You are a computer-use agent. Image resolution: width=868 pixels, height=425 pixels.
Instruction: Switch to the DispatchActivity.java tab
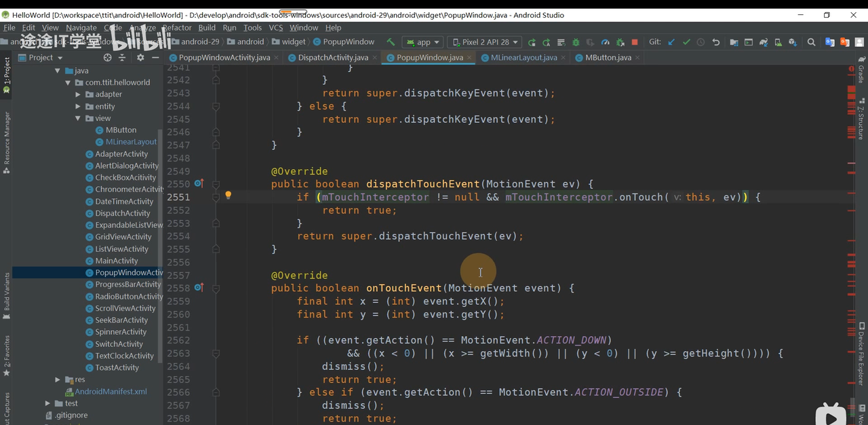click(x=332, y=58)
